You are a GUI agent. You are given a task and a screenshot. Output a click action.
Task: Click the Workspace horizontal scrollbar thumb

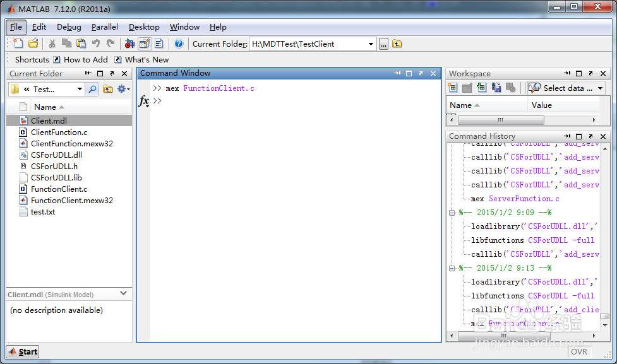point(501,120)
